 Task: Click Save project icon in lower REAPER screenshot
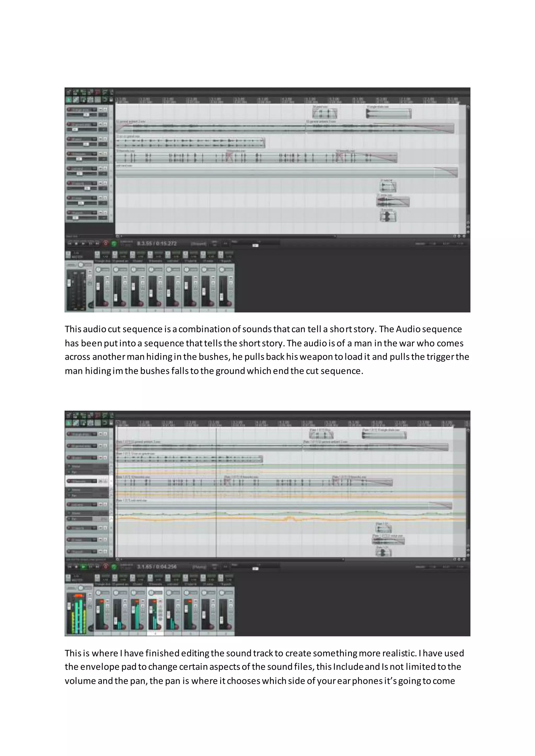[x=83, y=416]
